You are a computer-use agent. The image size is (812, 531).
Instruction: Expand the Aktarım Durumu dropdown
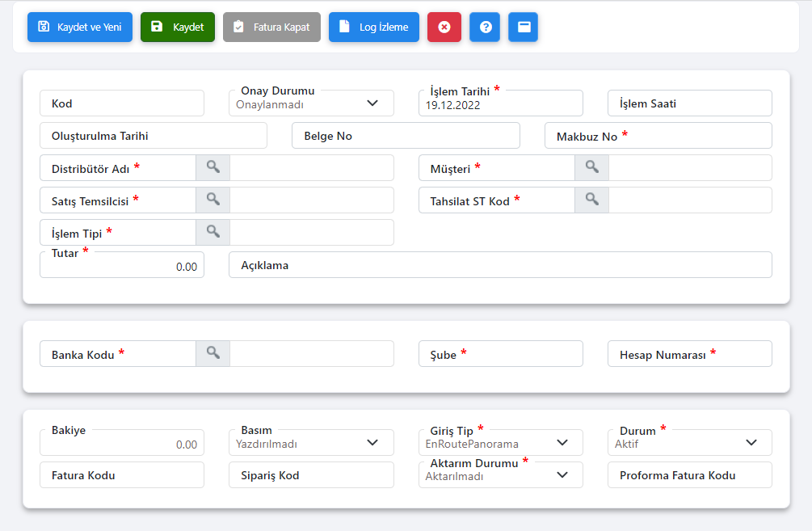click(562, 475)
